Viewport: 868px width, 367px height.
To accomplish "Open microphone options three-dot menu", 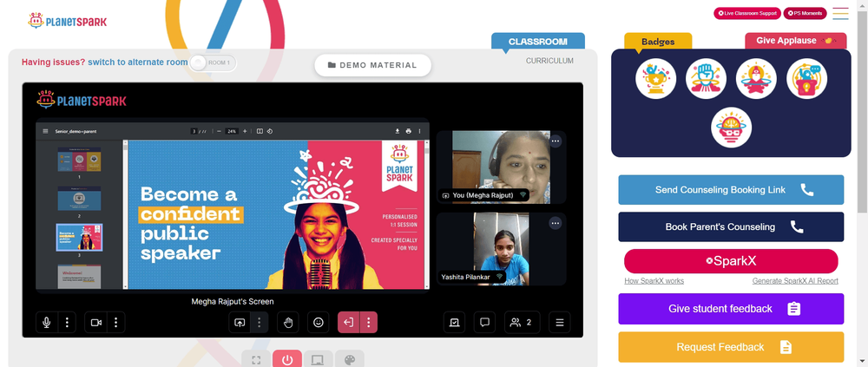I will (67, 322).
